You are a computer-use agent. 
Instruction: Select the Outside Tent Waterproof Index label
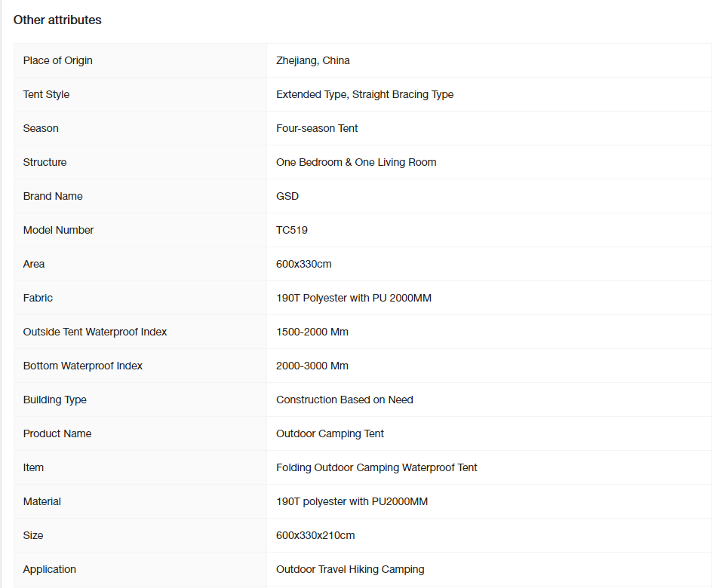click(x=94, y=332)
